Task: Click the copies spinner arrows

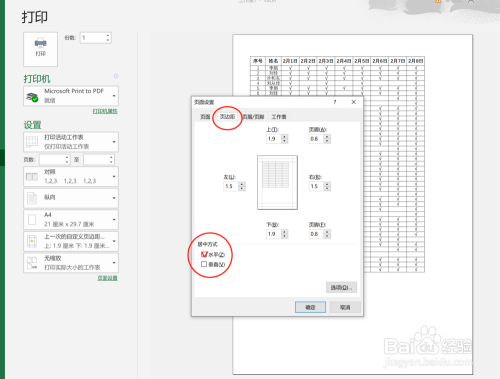Action: [x=108, y=38]
